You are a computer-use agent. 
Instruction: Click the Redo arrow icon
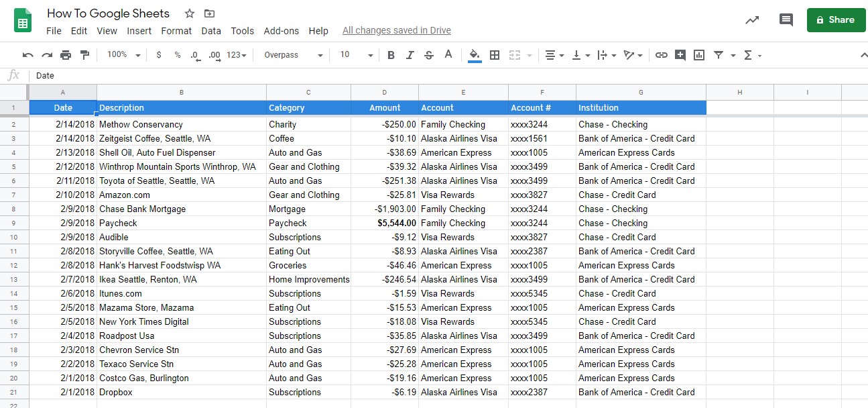pyautogui.click(x=47, y=55)
